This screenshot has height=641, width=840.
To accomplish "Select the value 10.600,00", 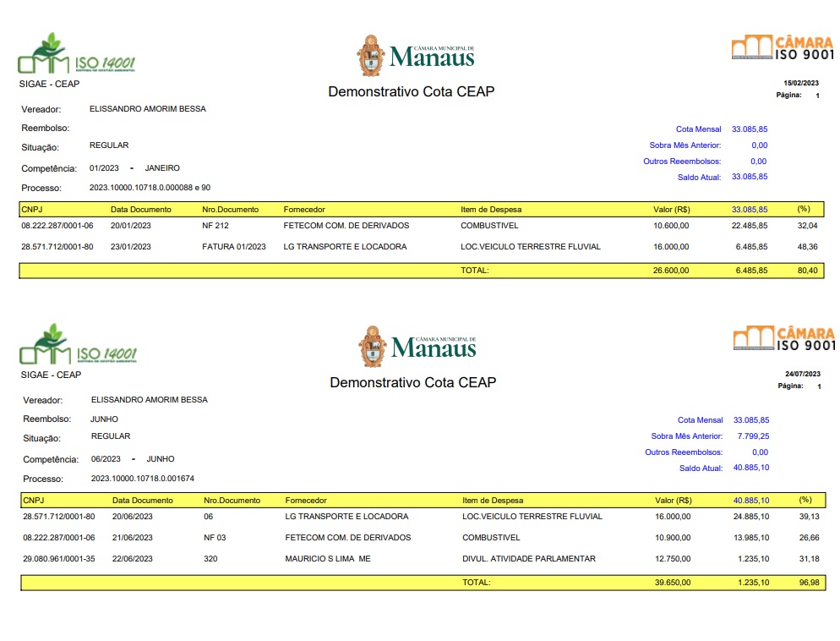I will tap(671, 226).
